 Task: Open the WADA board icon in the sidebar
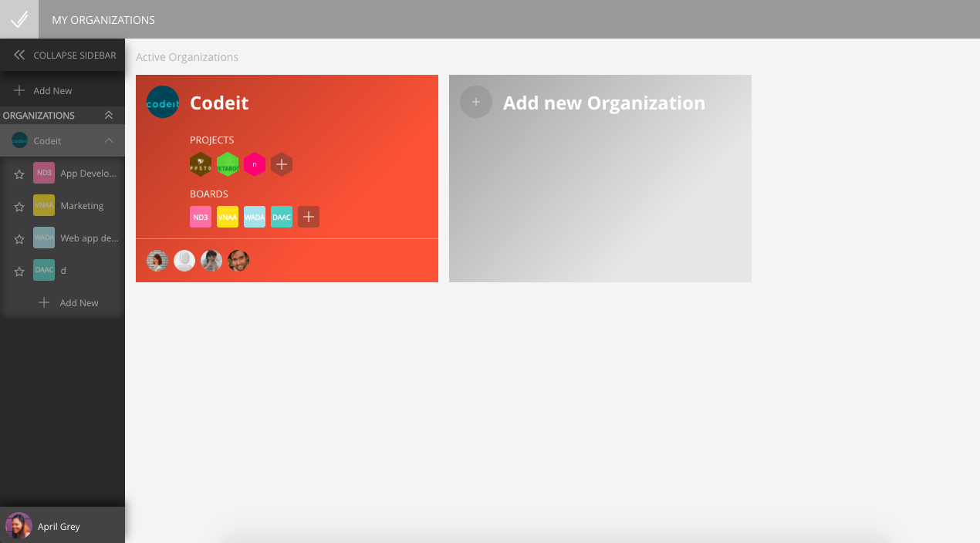tap(44, 238)
